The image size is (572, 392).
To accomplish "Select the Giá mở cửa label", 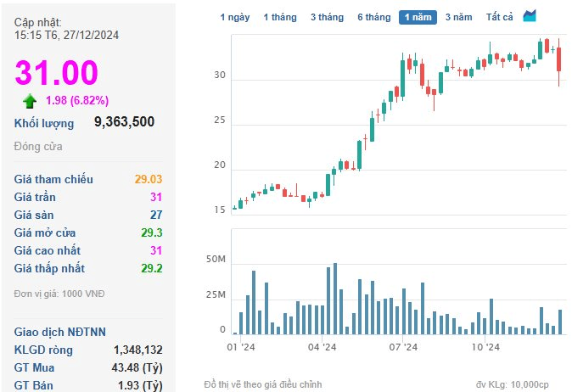I will 45,232.
